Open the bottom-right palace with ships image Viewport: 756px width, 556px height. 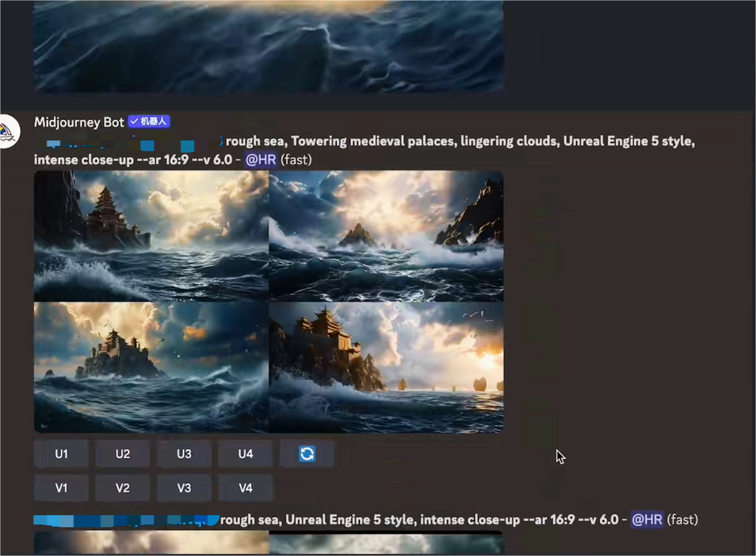386,367
